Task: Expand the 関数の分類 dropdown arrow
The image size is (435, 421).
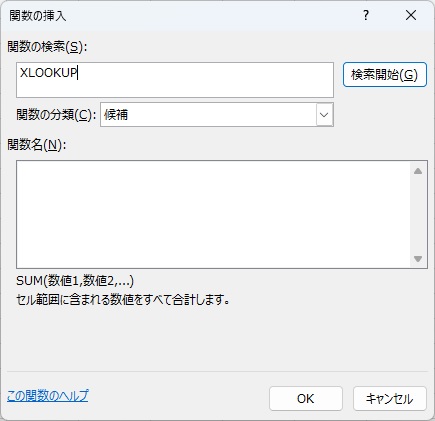Action: coord(324,115)
